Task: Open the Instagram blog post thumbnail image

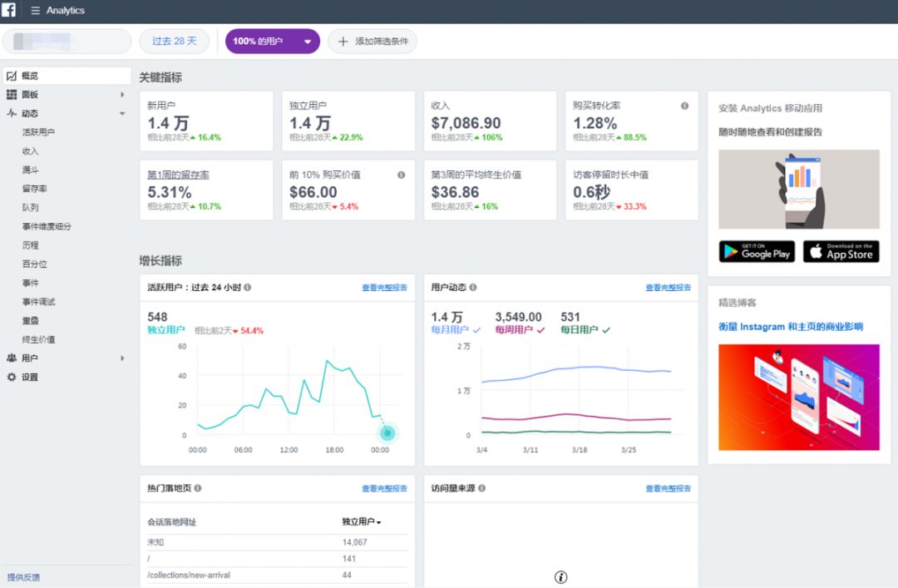Action: point(798,397)
